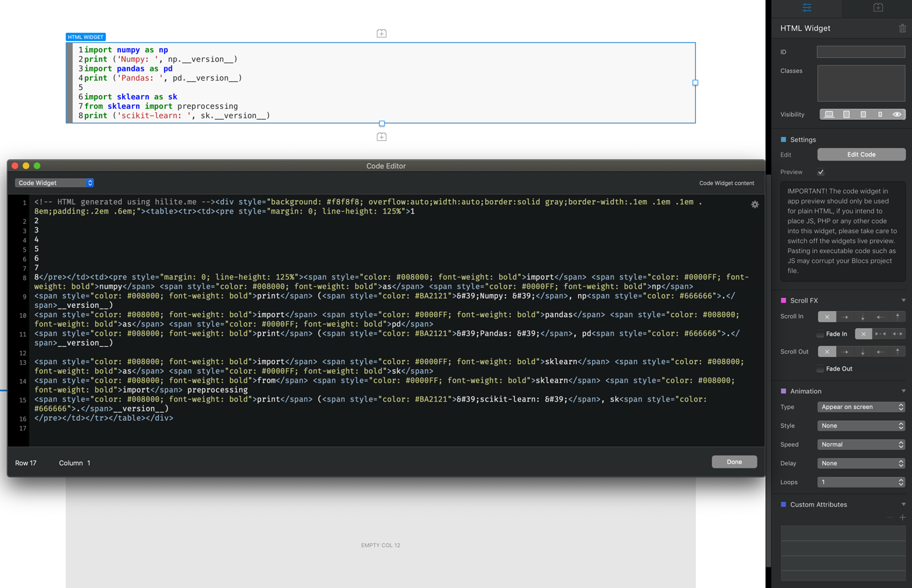This screenshot has width=912, height=588.
Task: Open Animation Type dropdown
Action: (x=861, y=407)
